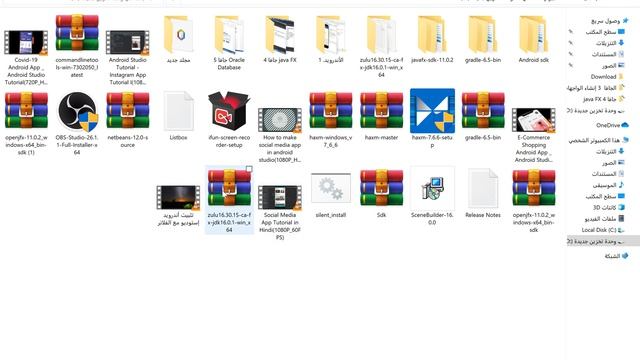640x360 pixels.
Task: Select the How to make social media app video
Action: [x=280, y=135]
